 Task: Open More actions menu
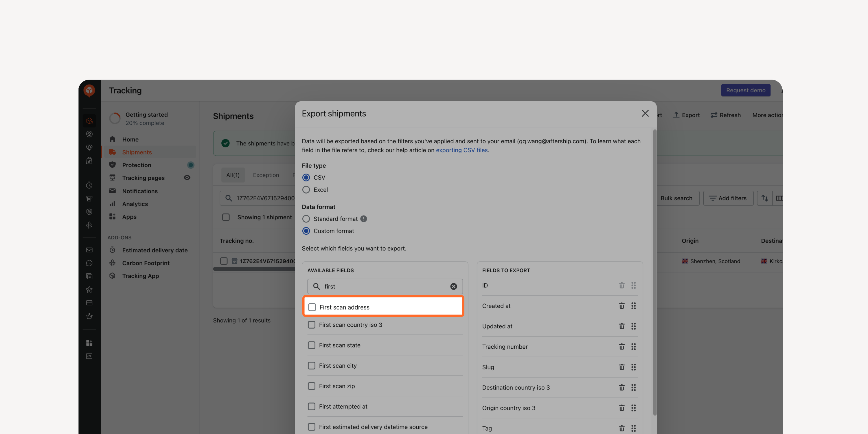click(x=767, y=115)
